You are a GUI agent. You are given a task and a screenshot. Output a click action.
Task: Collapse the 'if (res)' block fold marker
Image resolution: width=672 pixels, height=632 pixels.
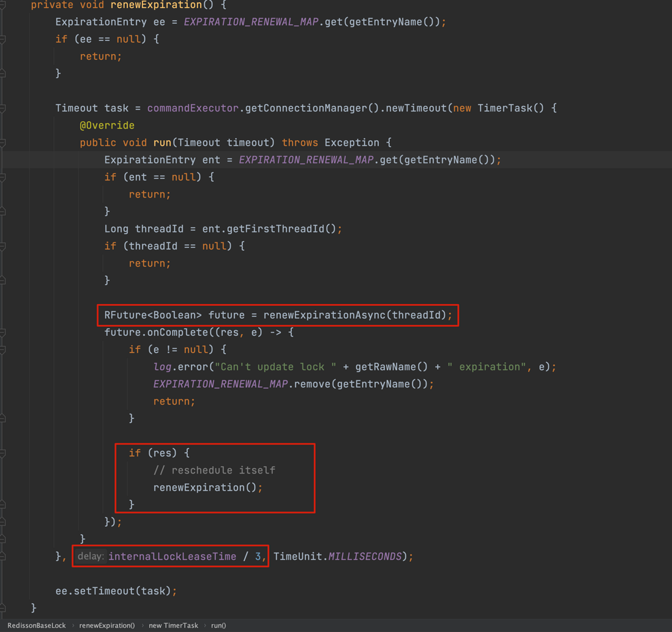tap(2, 453)
